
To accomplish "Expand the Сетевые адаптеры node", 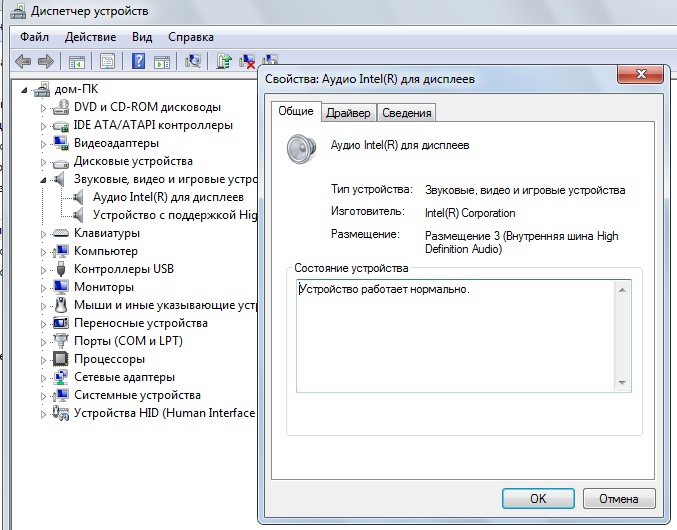I will tap(43, 378).
